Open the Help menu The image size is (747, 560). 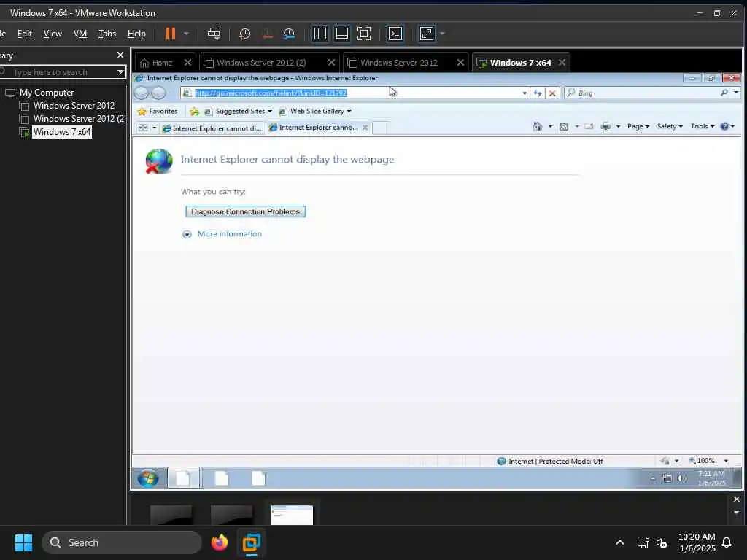(x=136, y=34)
